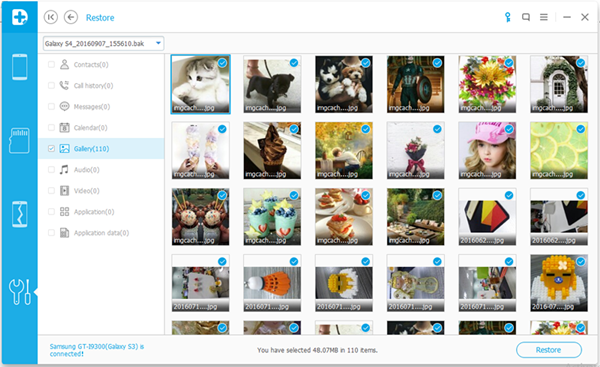Select the Messages(0) category label
The width and height of the screenshot is (600, 367).
tap(92, 107)
